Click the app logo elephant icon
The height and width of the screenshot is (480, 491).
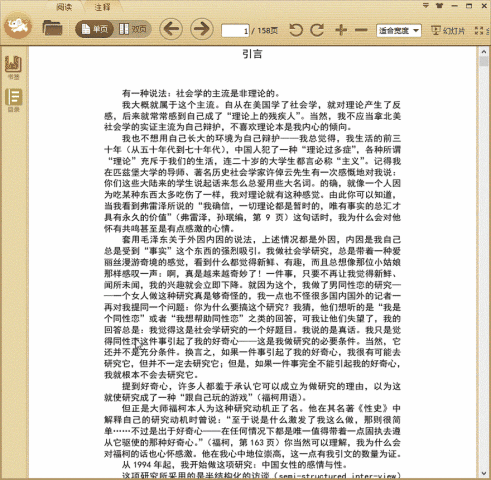(x=18, y=26)
